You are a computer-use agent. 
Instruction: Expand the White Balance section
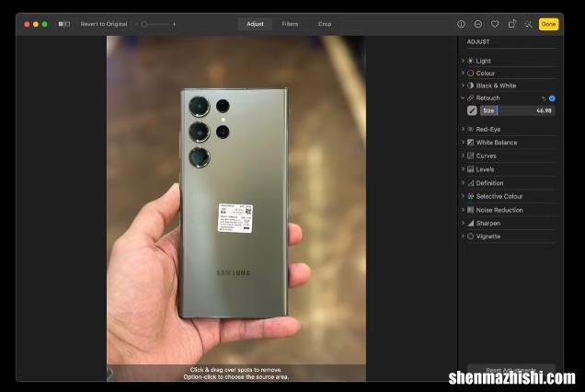(x=463, y=143)
